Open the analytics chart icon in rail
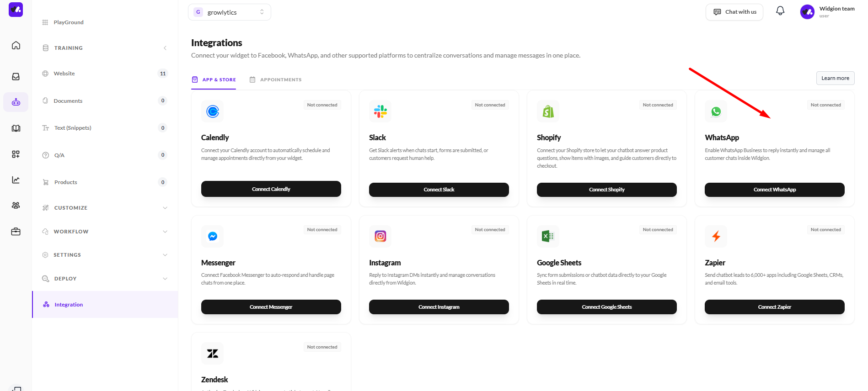Viewport: 868px width, 391px height. [x=16, y=180]
